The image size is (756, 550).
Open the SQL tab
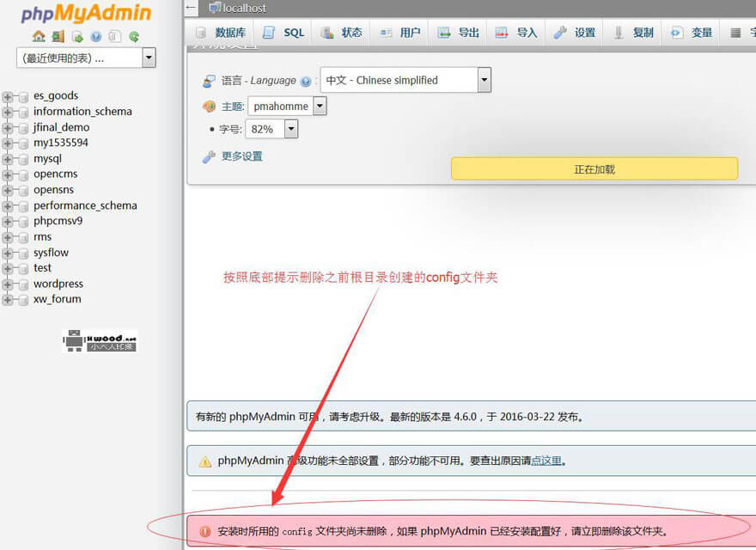coord(283,33)
